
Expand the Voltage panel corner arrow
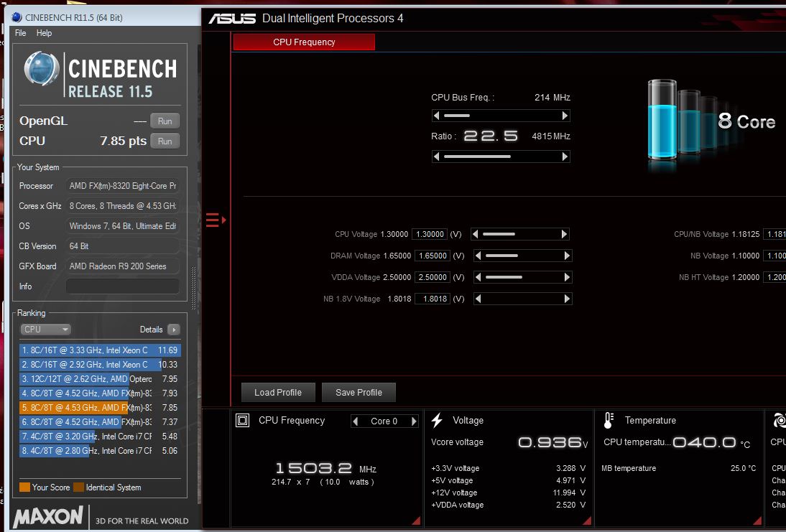pyautogui.click(x=587, y=521)
